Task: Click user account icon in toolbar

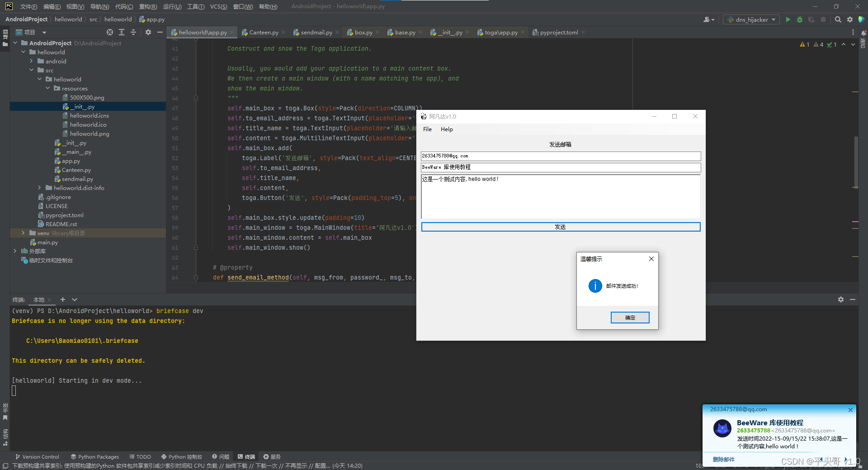Action: pos(708,19)
